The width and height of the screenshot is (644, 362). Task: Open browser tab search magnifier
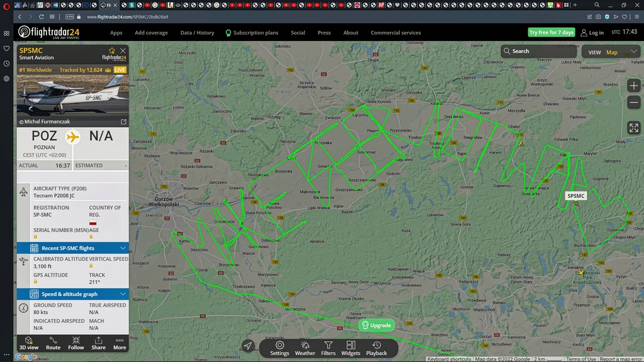pos(597,5)
